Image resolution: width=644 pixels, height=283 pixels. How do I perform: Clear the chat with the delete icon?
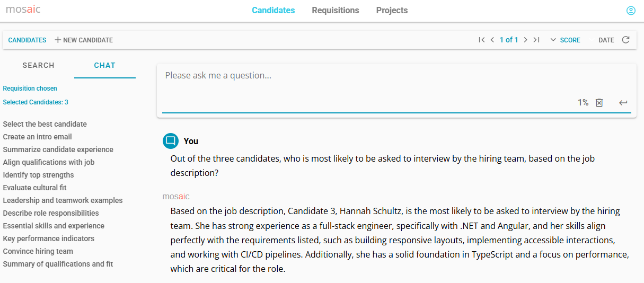click(599, 103)
